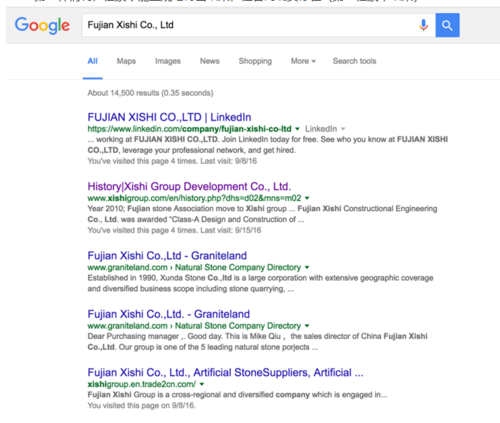The width and height of the screenshot is (500, 423).
Task: Click the Google logo
Action: point(42,25)
